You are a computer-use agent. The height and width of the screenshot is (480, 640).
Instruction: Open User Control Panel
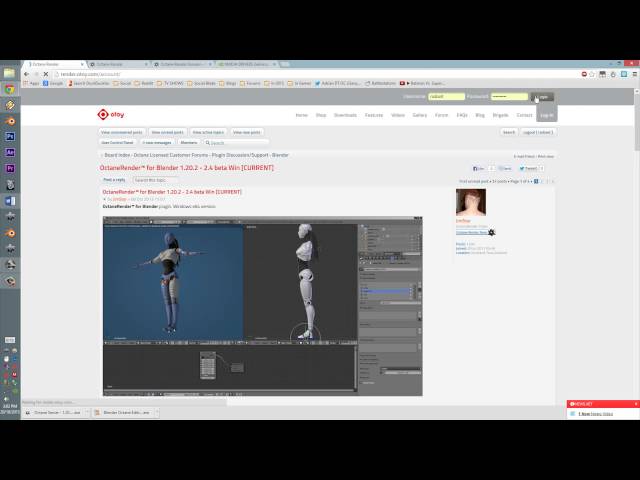117,143
